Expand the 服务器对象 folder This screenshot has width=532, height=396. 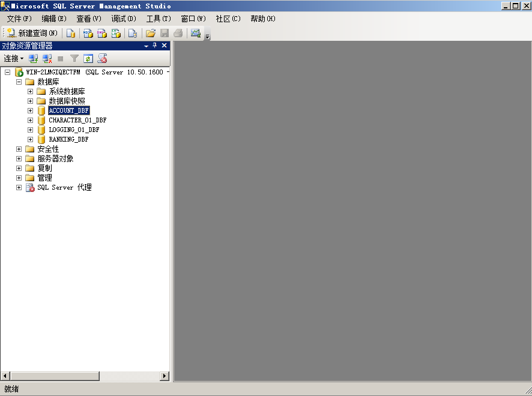[x=19, y=158]
